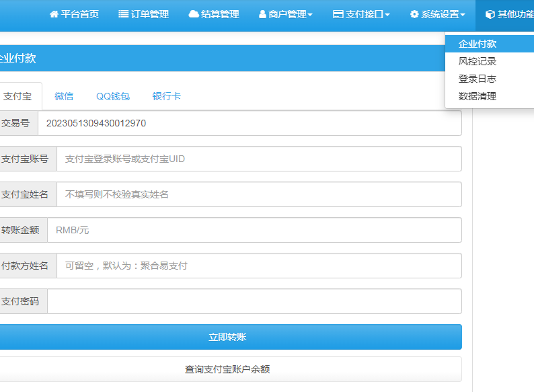Click the 交易号 field label
Viewport: 534px width, 392px height.
[x=15, y=123]
